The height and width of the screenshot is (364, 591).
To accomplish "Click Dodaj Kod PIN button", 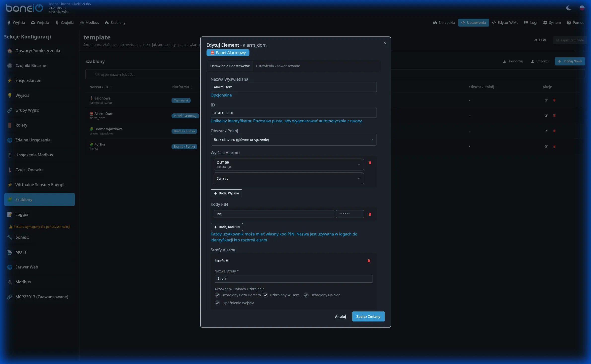I will [x=227, y=227].
